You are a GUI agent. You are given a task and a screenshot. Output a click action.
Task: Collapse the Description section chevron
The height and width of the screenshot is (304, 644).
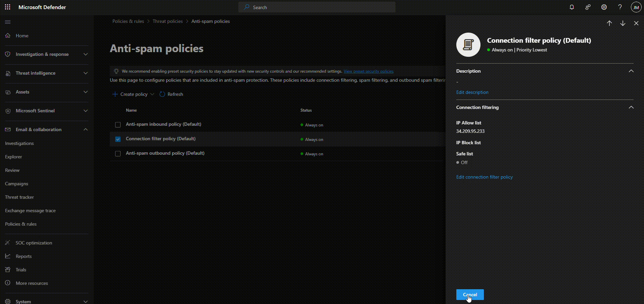pyautogui.click(x=631, y=71)
